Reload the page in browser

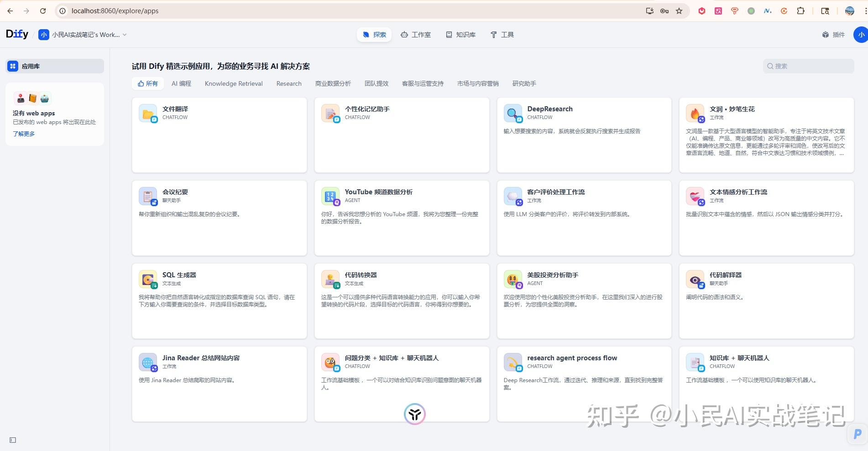tap(43, 11)
